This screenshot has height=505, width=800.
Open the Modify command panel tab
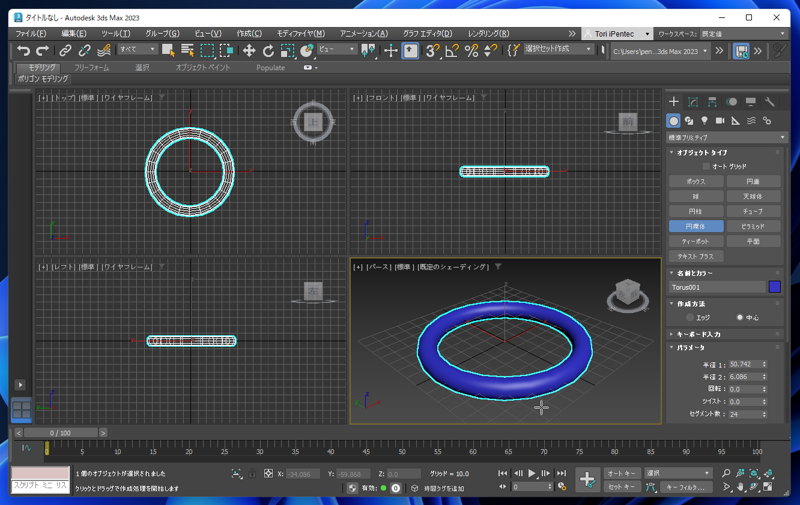[693, 102]
